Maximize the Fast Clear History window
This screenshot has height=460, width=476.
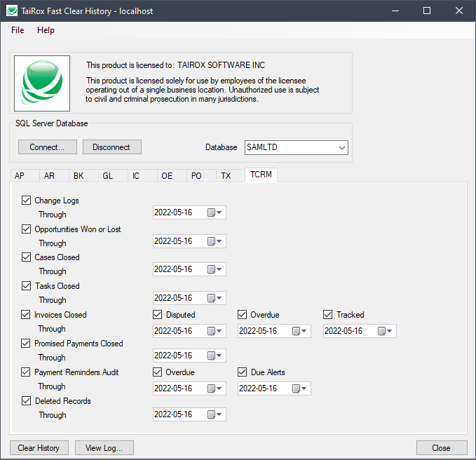tap(427, 11)
